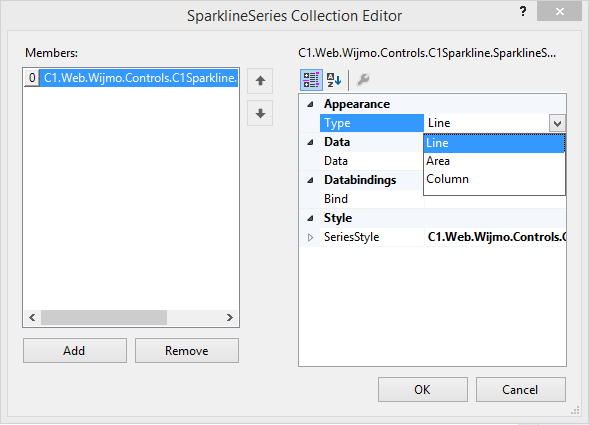589x425 pixels.
Task: Move selected member down
Action: click(x=260, y=113)
